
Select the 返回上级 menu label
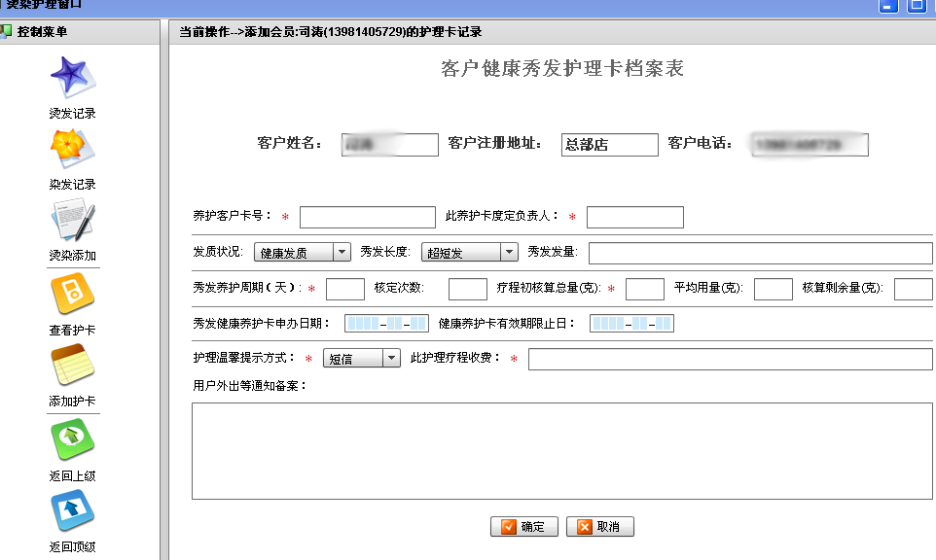point(73,476)
